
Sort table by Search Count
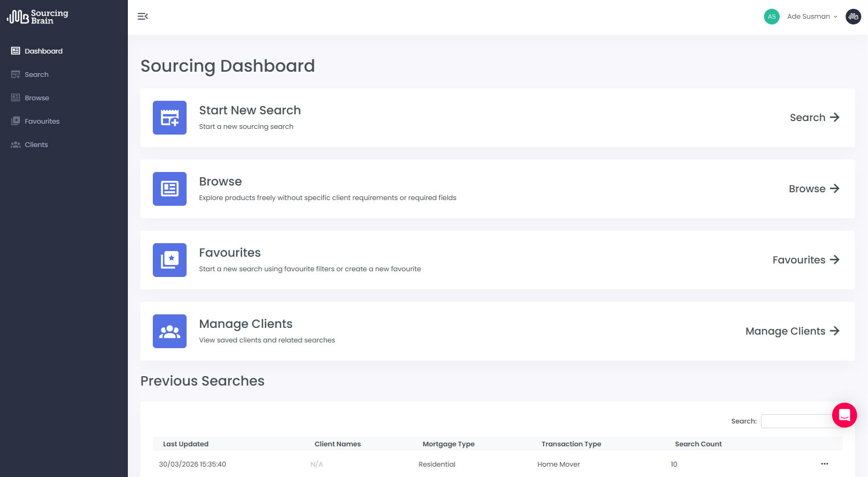pos(699,444)
